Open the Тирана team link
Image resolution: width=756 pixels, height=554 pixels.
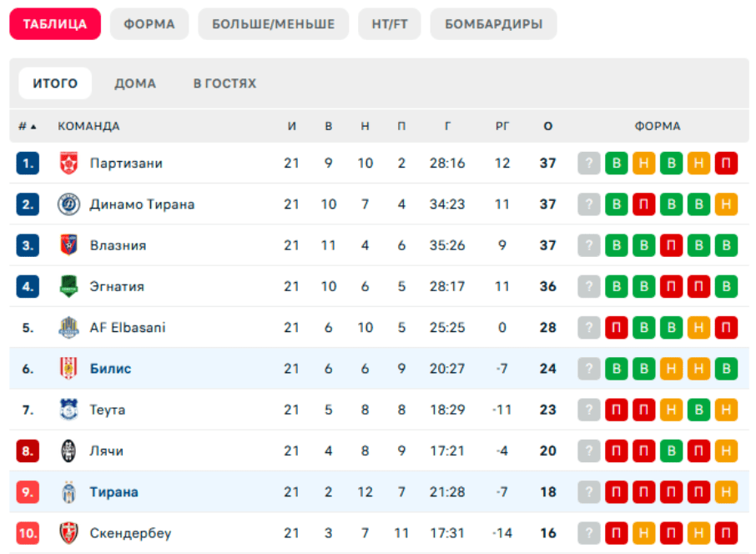pos(114,492)
